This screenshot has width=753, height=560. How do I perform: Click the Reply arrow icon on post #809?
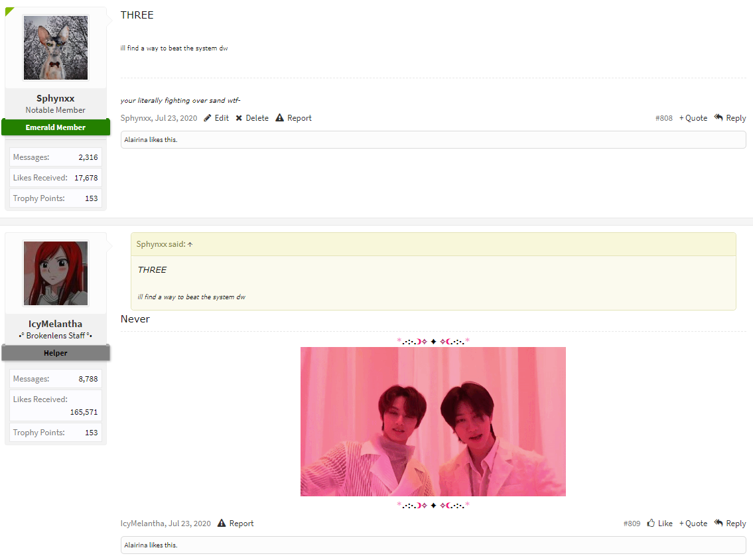click(x=719, y=523)
